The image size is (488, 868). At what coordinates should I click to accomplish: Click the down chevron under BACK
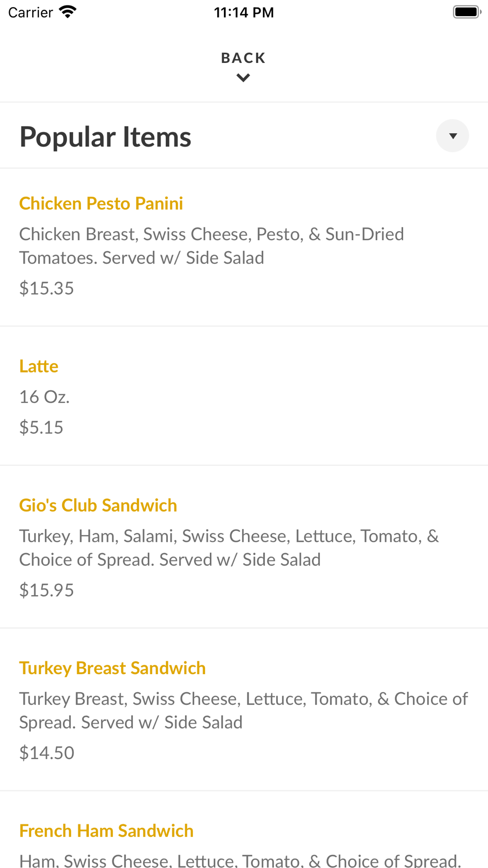[243, 78]
